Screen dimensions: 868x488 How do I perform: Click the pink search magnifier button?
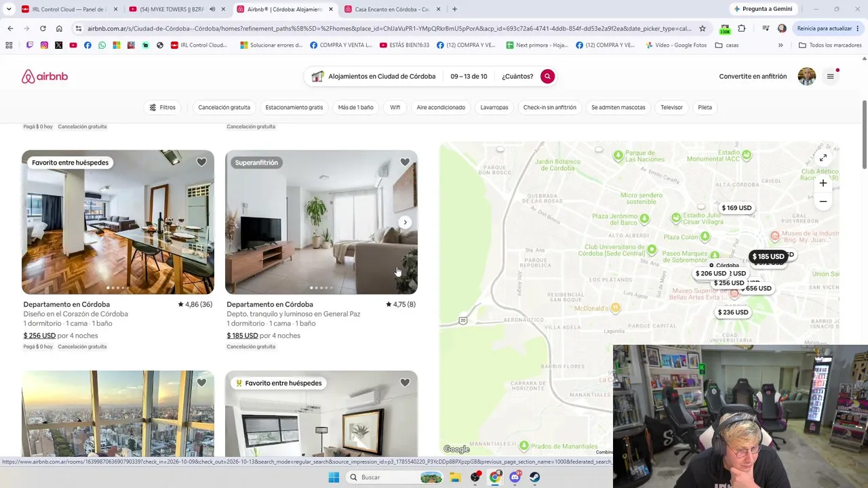pos(547,77)
